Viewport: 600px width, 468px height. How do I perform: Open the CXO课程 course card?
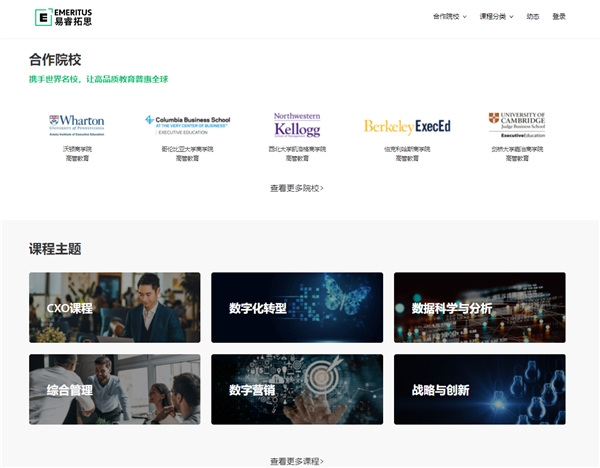[x=114, y=308]
